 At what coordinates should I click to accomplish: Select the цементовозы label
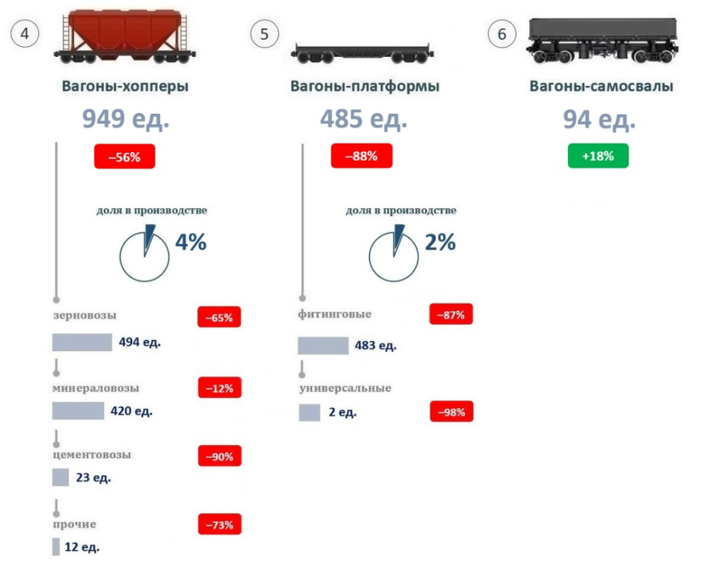tap(92, 455)
